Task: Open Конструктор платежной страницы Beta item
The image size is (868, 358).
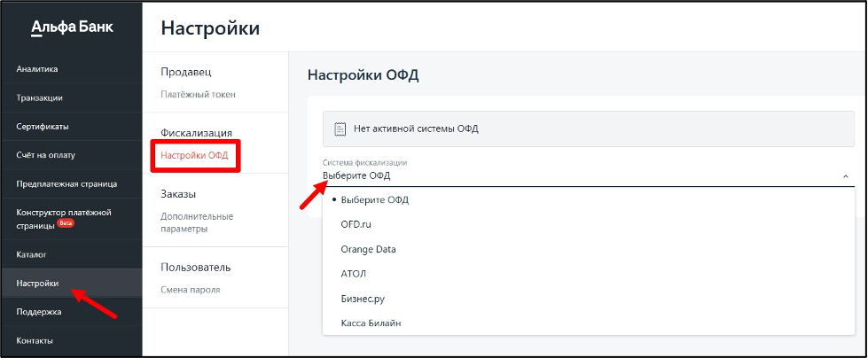Action: (71, 219)
